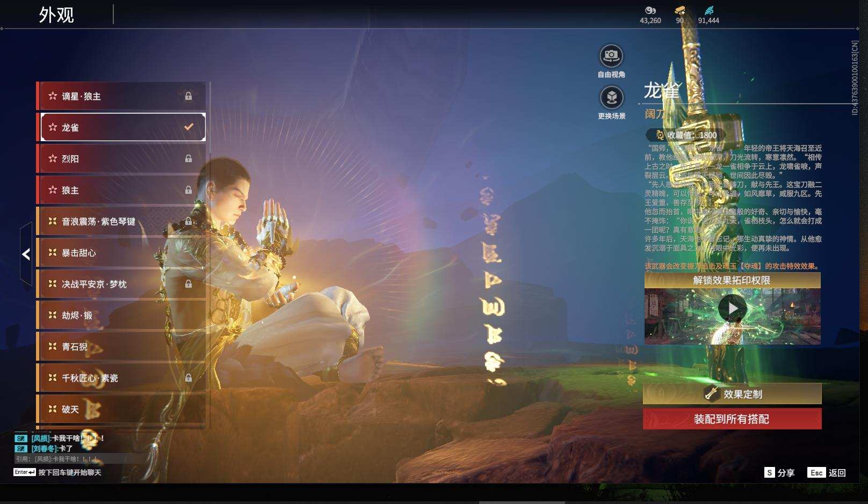Click the rarity icon beside 暴击甜心
The width and height of the screenshot is (868, 504).
coord(53,253)
